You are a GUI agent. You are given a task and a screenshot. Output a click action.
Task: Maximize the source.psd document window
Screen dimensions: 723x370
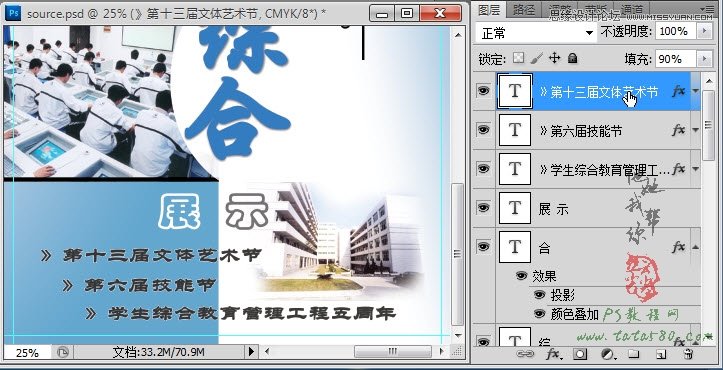(407, 13)
